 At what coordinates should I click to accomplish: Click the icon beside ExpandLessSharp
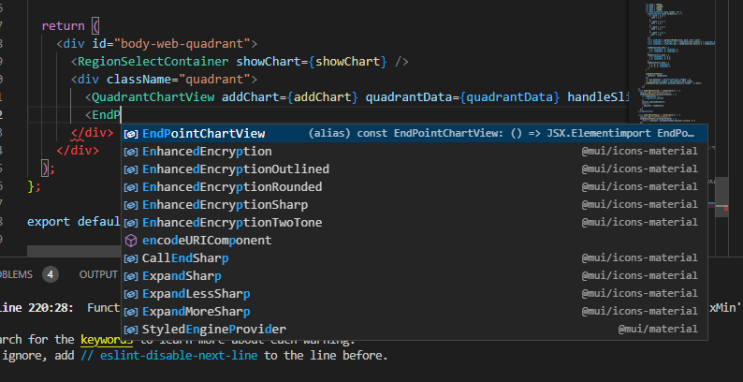(131, 294)
